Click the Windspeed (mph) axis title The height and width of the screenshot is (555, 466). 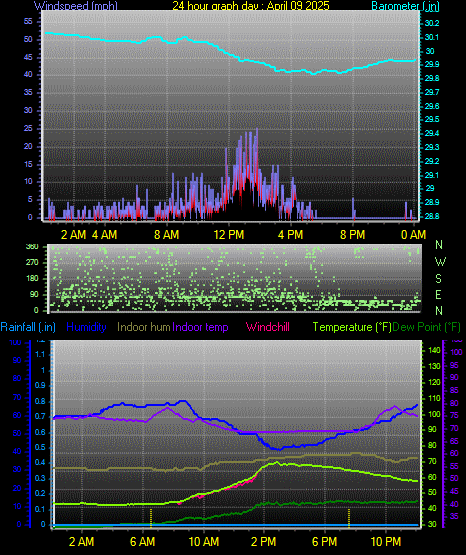pos(75,6)
